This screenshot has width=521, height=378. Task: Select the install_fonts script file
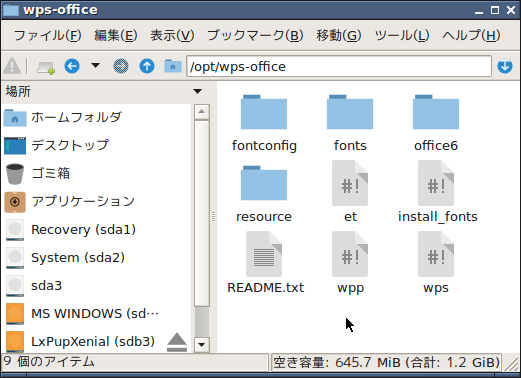click(x=437, y=192)
